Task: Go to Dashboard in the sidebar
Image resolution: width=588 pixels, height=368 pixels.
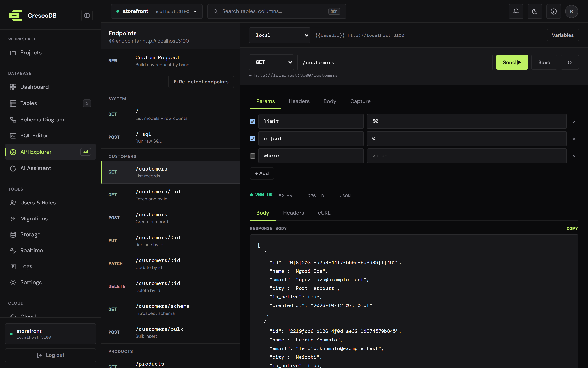Action: point(50,87)
